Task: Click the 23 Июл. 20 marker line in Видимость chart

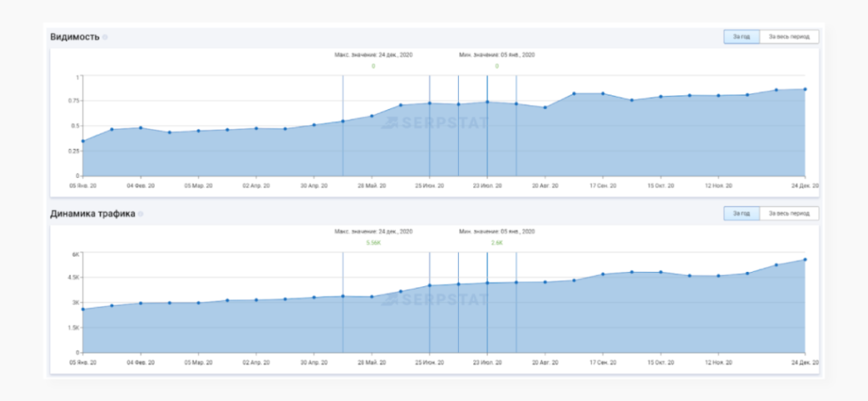Action: pos(487,126)
